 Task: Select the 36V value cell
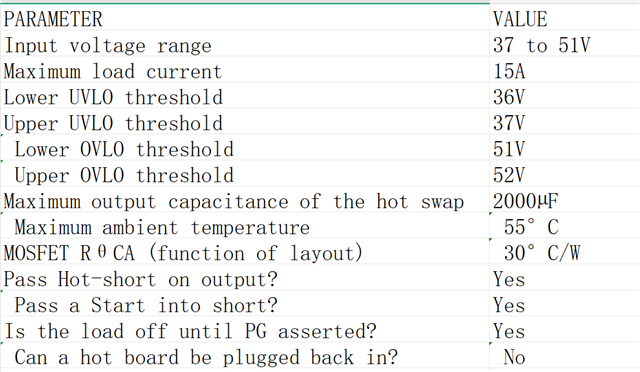coord(564,96)
